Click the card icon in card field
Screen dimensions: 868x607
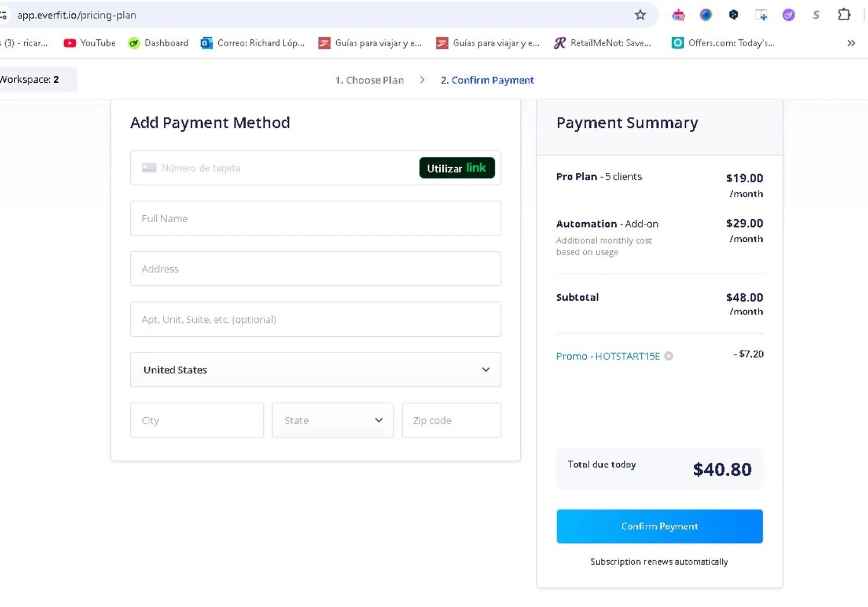coord(149,168)
